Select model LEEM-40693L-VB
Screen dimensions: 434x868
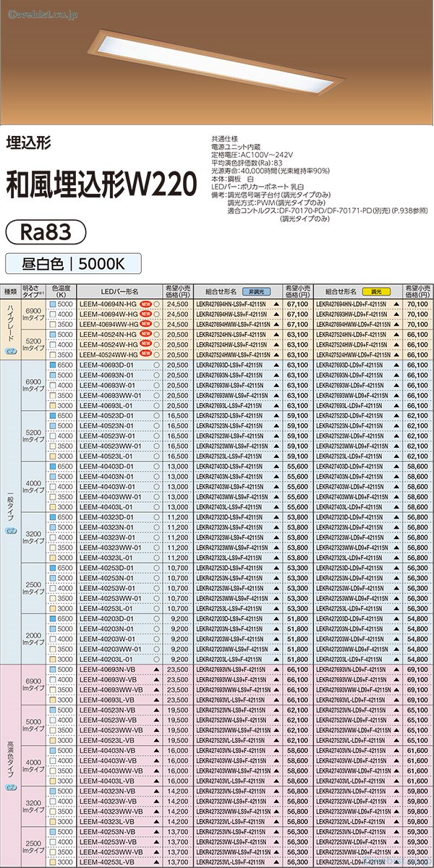click(x=106, y=700)
